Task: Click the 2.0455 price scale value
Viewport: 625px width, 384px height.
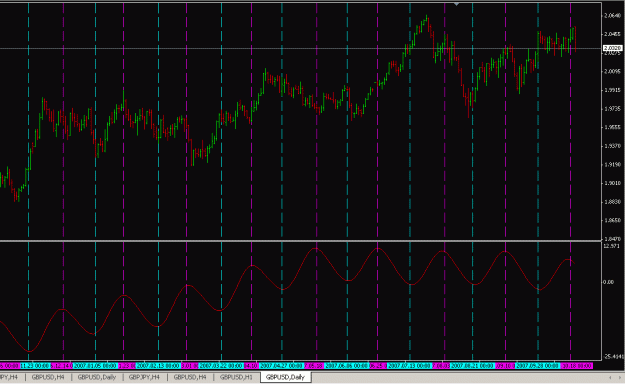Action: click(612, 34)
